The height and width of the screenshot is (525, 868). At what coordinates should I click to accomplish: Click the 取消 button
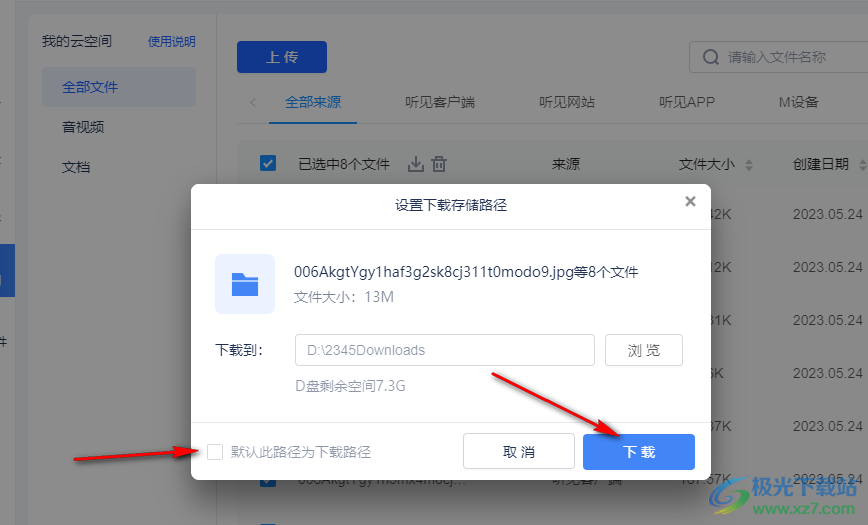pyautogui.click(x=518, y=452)
